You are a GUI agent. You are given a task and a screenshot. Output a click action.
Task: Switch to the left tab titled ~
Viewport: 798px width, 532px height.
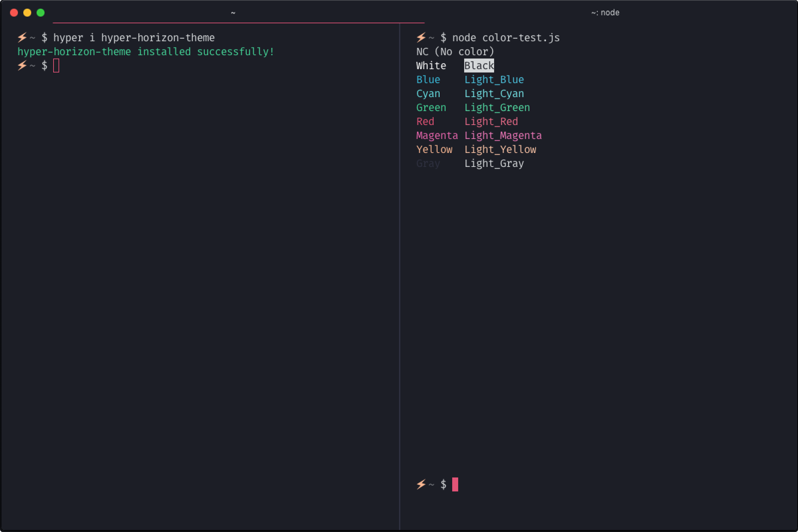[x=233, y=13]
